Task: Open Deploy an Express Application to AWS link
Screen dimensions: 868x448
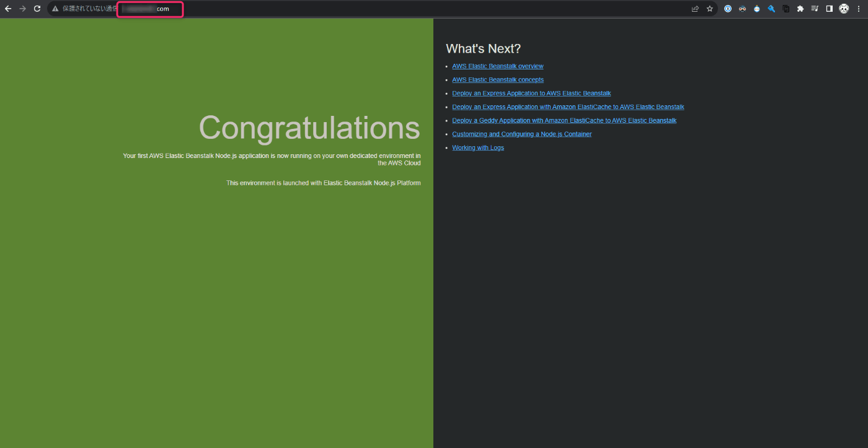Action: click(x=531, y=94)
